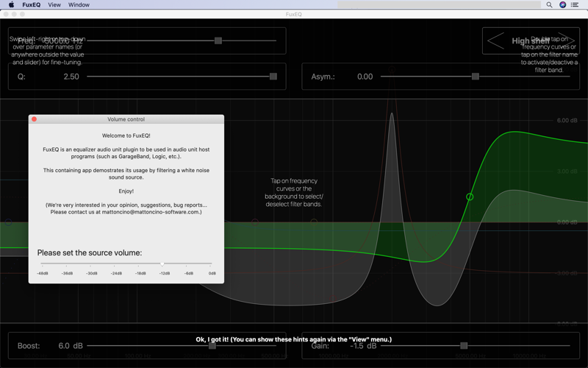This screenshot has width=588, height=368.
Task: Click the next filter band right arrow
Action: click(564, 41)
